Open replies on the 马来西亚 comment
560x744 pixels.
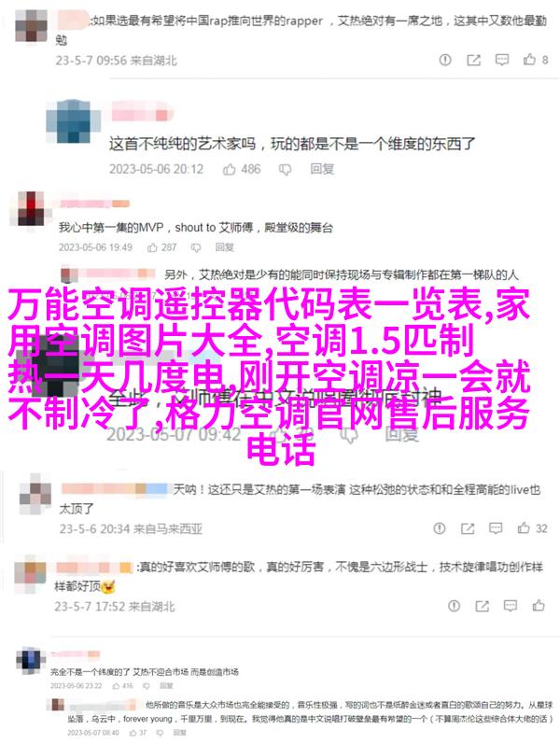click(x=496, y=528)
